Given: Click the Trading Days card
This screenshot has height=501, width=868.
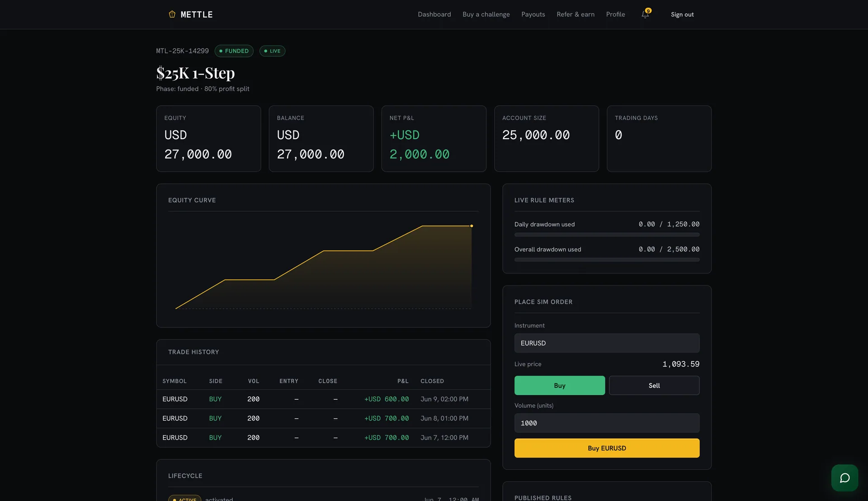Looking at the screenshot, I should pyautogui.click(x=659, y=139).
